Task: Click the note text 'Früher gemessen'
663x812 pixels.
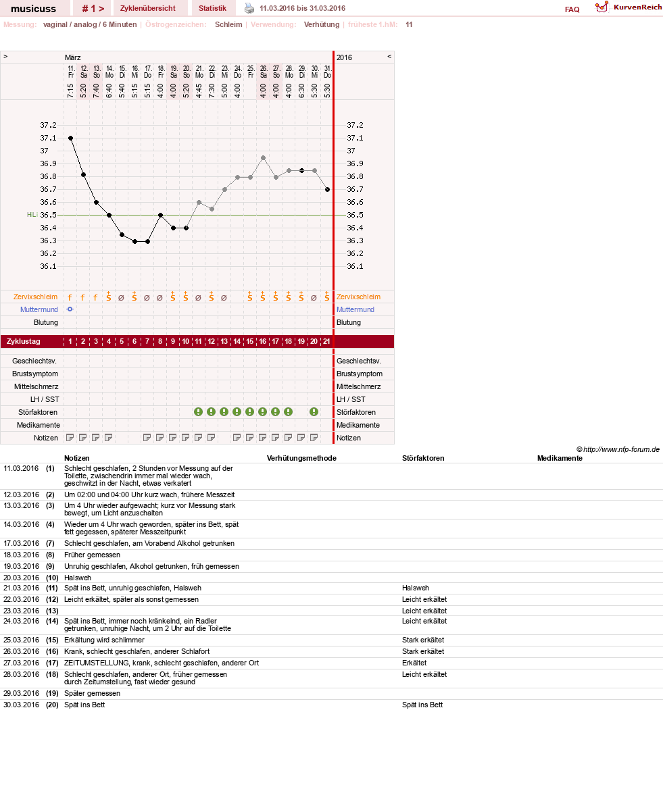Action: (x=92, y=555)
